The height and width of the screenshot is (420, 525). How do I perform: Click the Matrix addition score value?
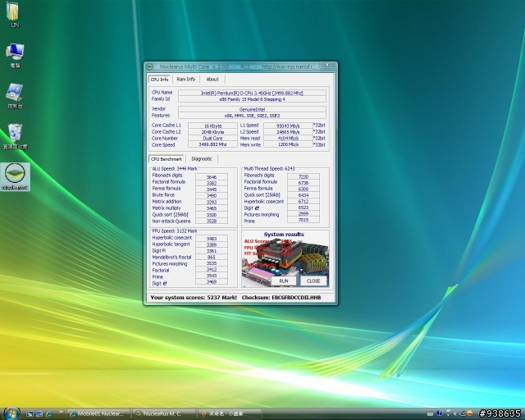pos(212,202)
